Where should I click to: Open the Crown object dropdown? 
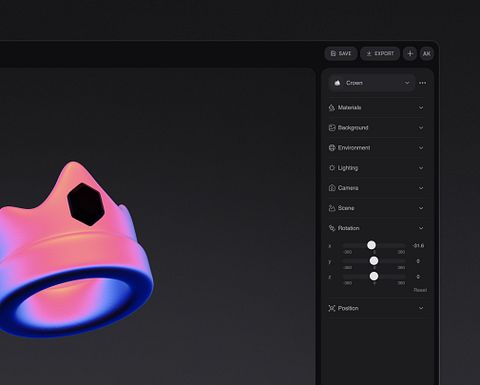(x=372, y=83)
